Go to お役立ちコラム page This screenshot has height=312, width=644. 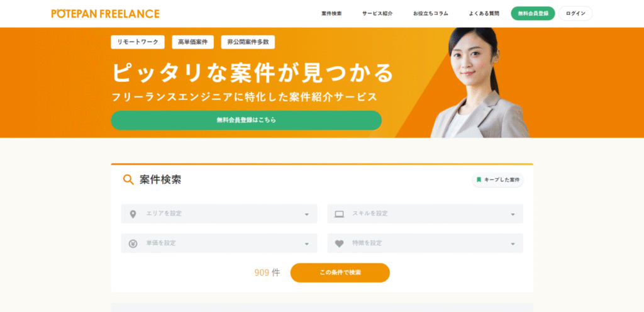coord(430,14)
